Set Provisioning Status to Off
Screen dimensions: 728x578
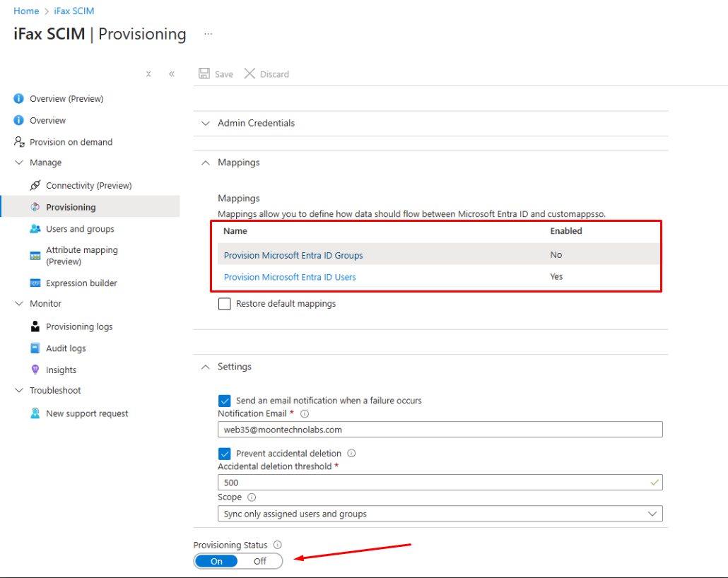point(260,561)
